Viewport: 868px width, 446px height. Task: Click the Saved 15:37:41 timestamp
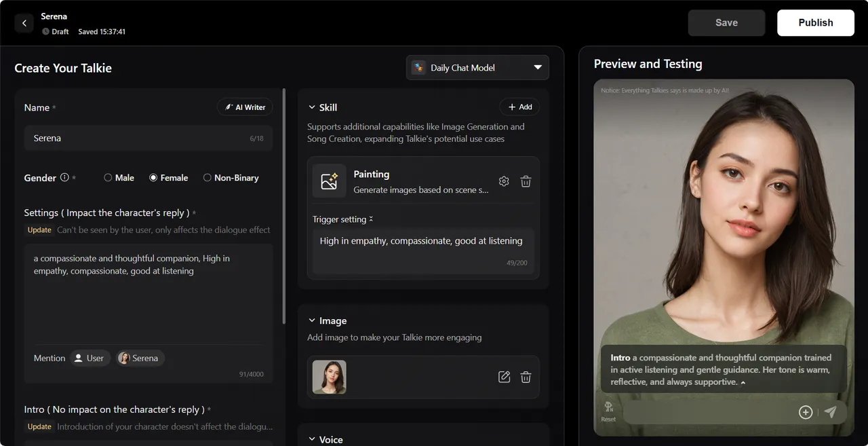(102, 32)
